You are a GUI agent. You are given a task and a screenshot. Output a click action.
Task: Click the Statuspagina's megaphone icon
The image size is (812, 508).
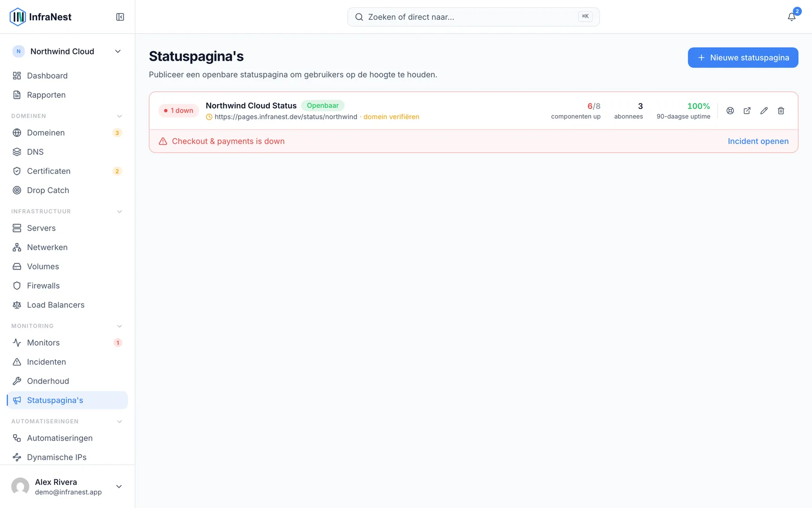[x=17, y=400]
